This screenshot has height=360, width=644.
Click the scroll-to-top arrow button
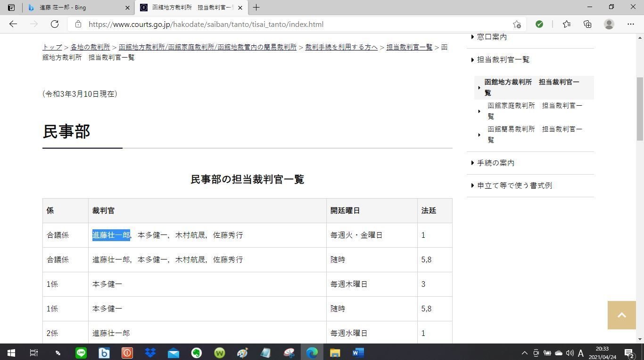pos(621,315)
